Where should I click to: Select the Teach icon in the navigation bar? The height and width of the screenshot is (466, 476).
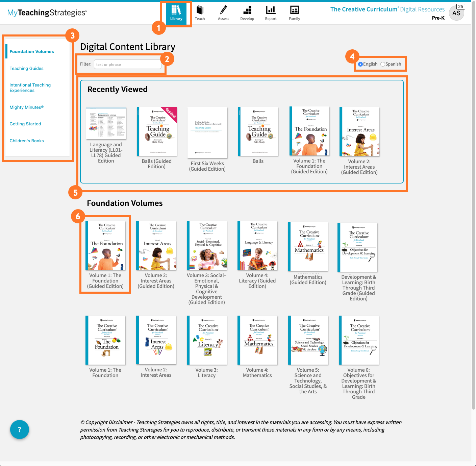[200, 13]
